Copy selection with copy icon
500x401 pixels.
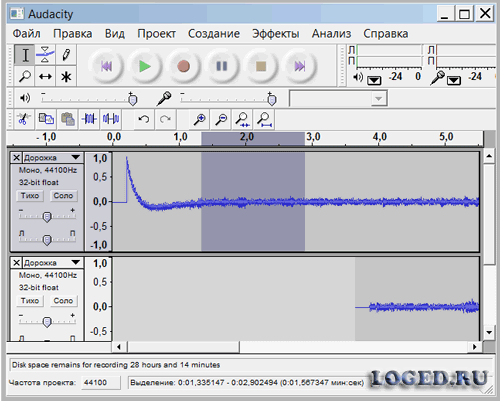46,119
